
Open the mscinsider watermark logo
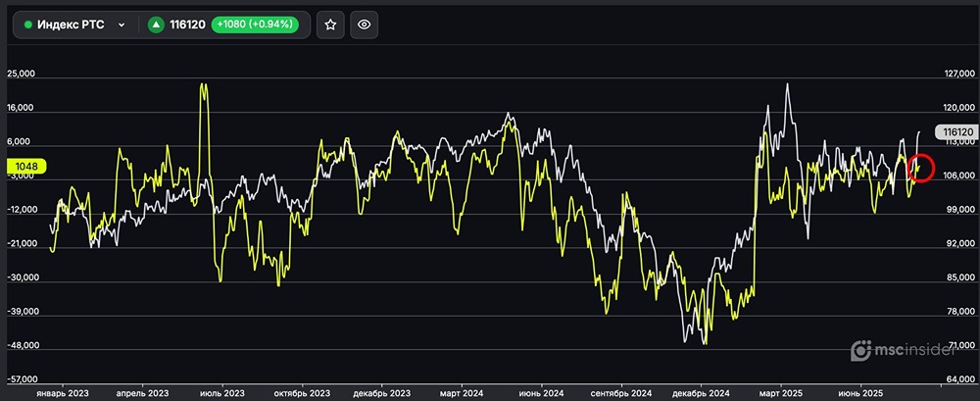859,350
